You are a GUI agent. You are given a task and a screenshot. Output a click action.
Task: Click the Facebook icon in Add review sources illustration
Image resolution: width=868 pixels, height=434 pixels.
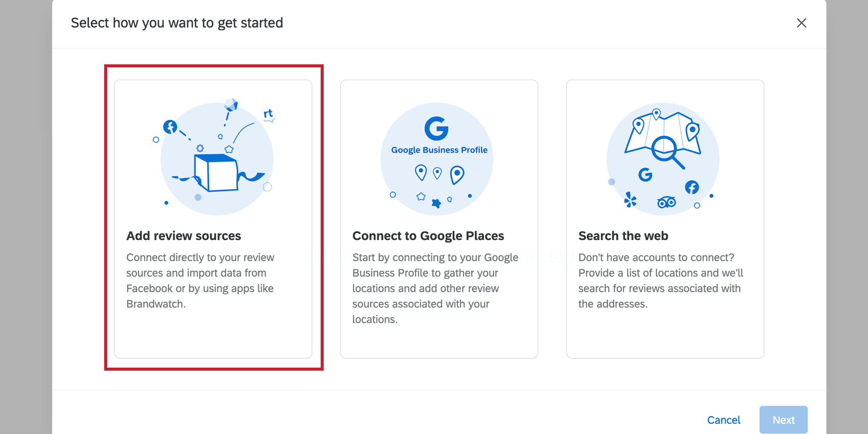click(171, 126)
